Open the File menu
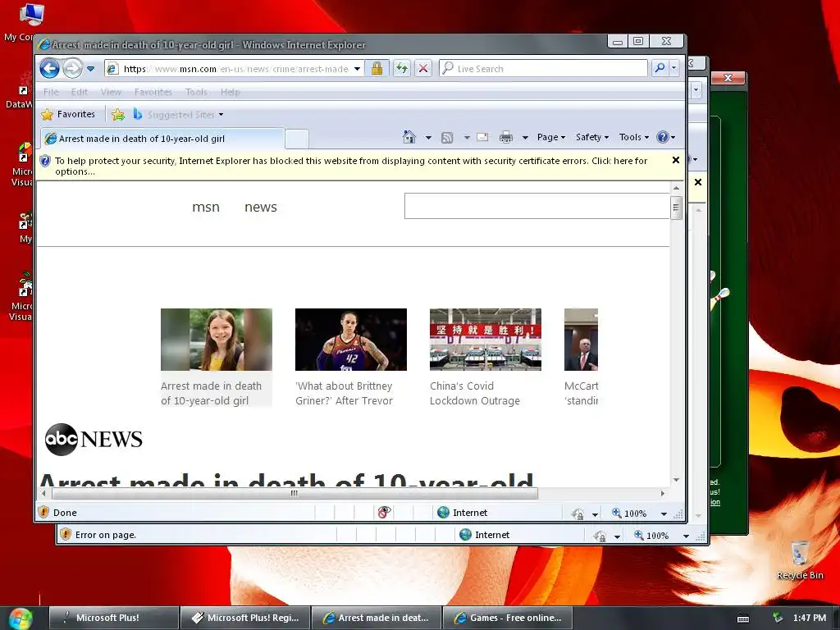Screen dimensions: 840x630 coord(52,92)
